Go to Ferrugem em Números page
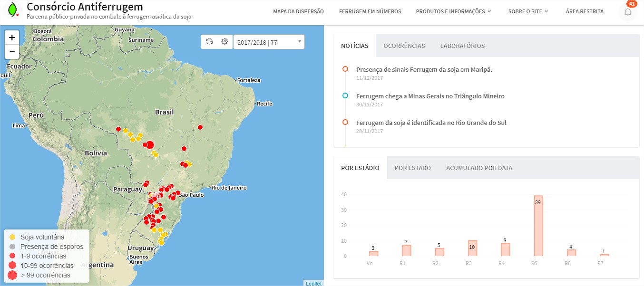Viewport: 644px width, 286px height. click(x=370, y=11)
